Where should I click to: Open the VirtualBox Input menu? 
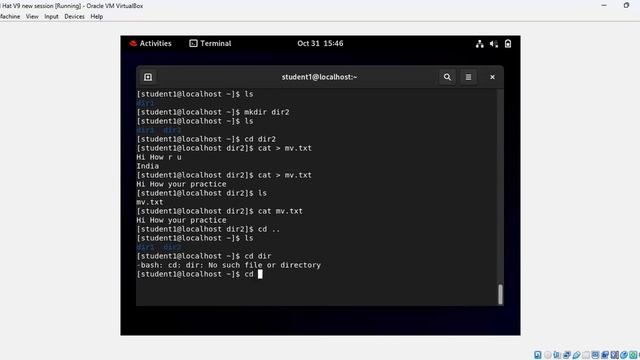click(51, 16)
